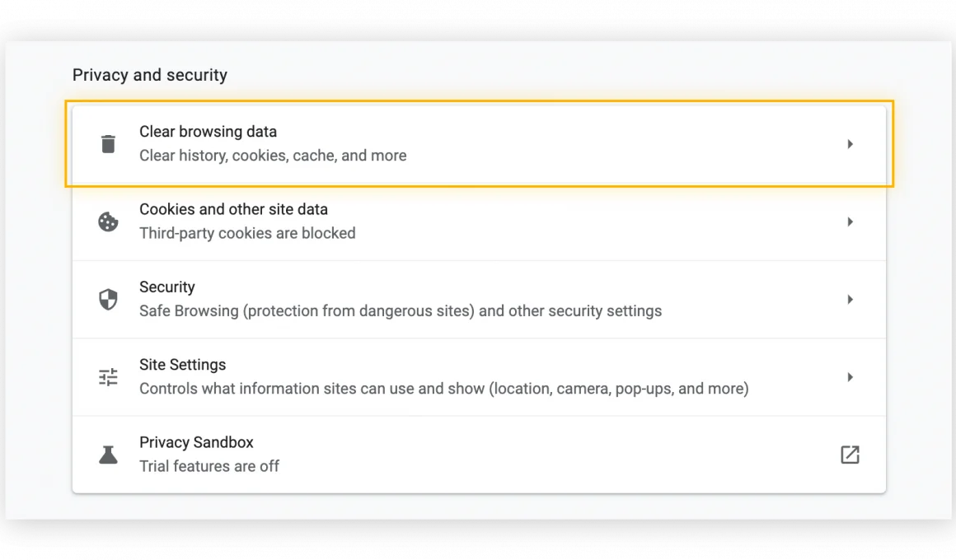
Task: Expand the Site Settings row arrow
Action: [x=850, y=377]
